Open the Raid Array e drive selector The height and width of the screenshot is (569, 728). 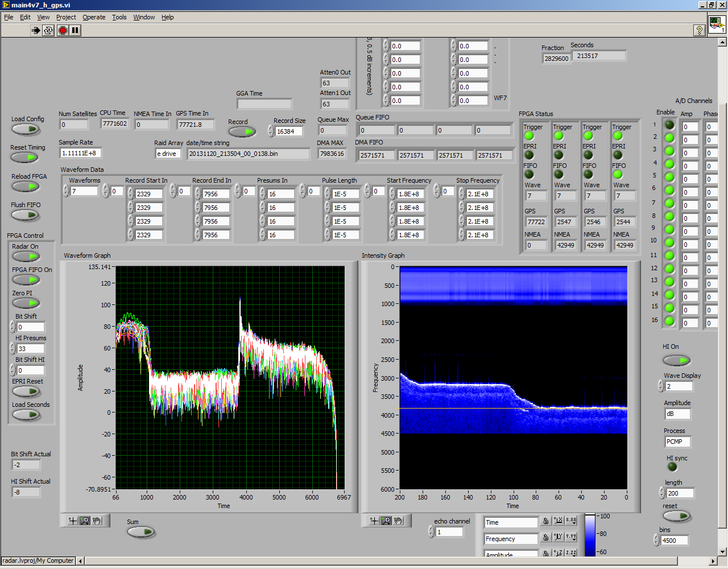click(168, 154)
